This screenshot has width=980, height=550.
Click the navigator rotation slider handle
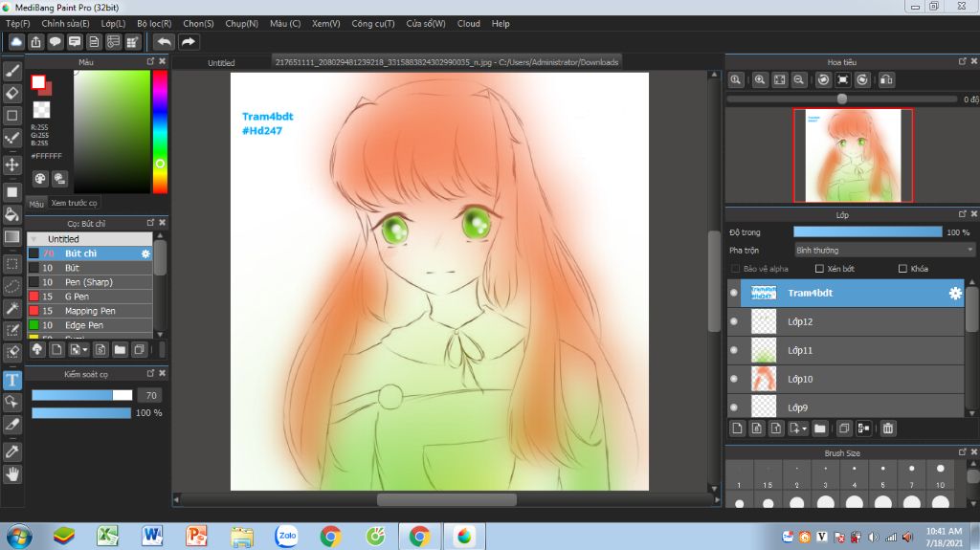[842, 99]
